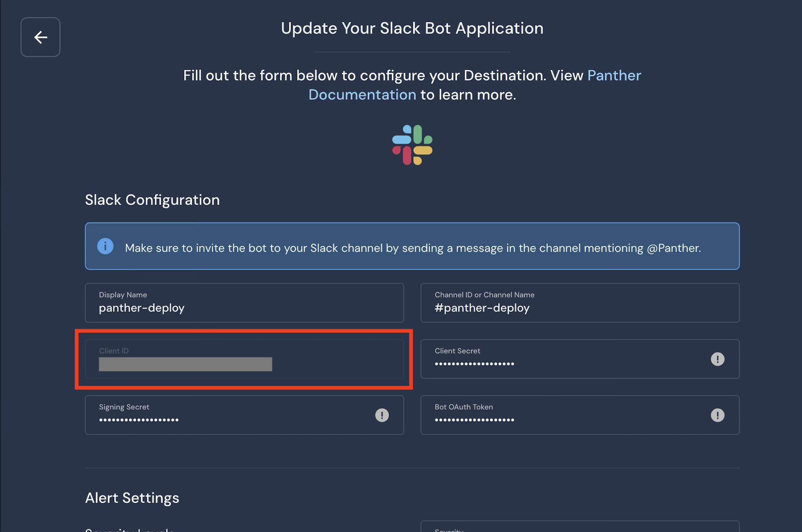The image size is (802, 532).
Task: Click the Signing Secret warning icon
Action: [x=382, y=415]
